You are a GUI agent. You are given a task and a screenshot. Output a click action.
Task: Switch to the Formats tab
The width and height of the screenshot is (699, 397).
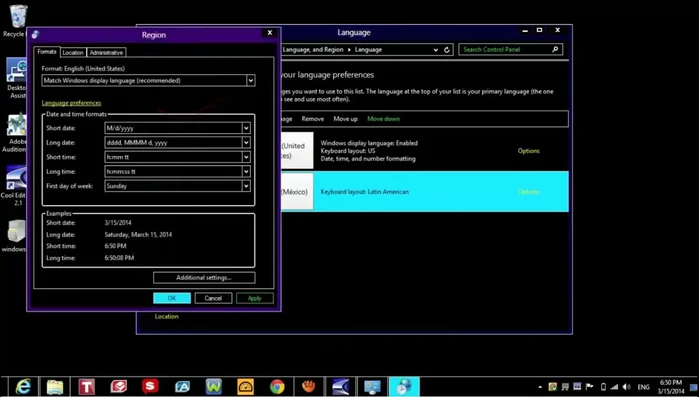[47, 52]
